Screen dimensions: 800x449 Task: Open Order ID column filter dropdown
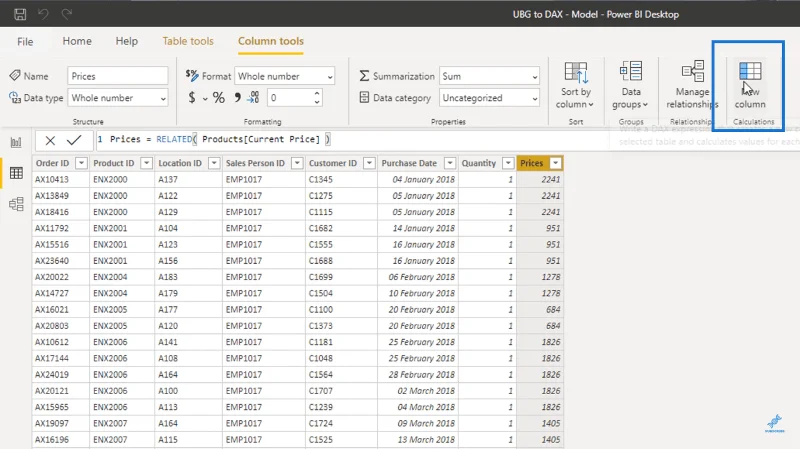click(x=81, y=163)
